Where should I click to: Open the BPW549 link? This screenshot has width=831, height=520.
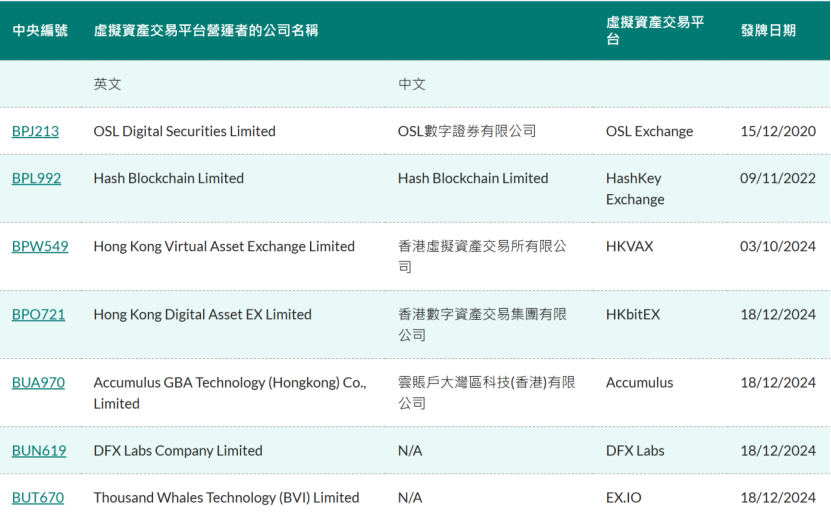click(x=40, y=246)
